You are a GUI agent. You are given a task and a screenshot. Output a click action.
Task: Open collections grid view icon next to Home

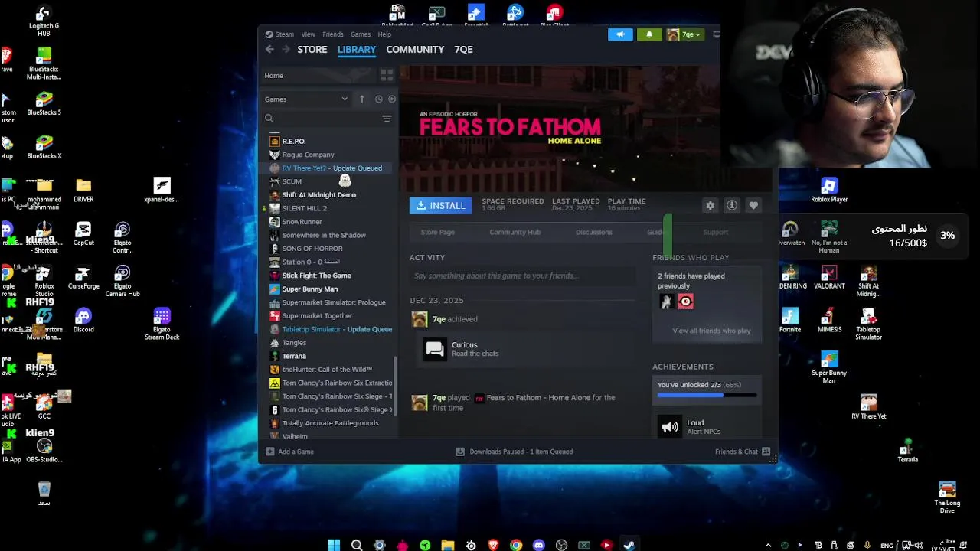tap(387, 75)
